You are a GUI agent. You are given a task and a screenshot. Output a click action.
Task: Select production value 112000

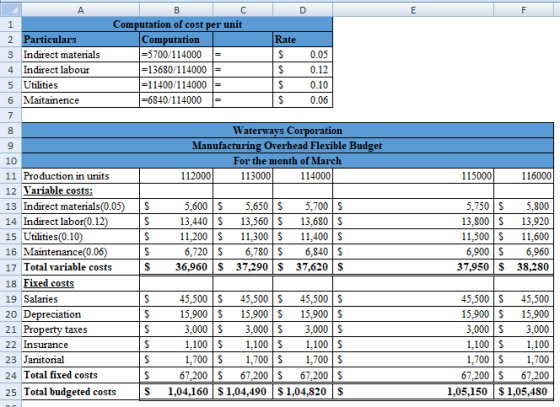tap(176, 176)
